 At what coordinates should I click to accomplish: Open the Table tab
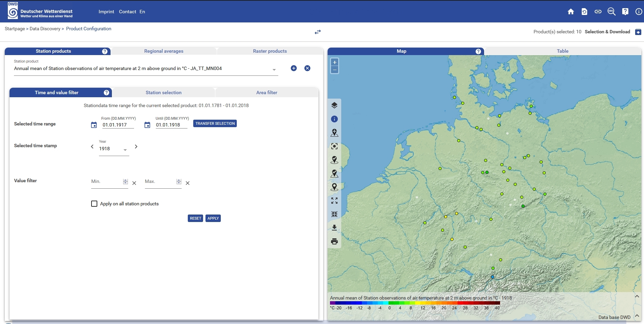coord(562,51)
